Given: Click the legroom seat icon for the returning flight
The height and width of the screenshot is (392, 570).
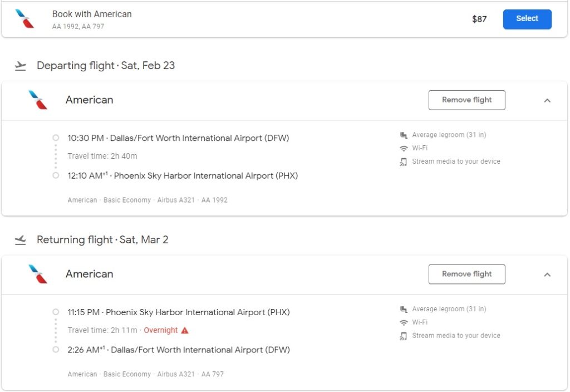Looking at the screenshot, I should pos(404,310).
